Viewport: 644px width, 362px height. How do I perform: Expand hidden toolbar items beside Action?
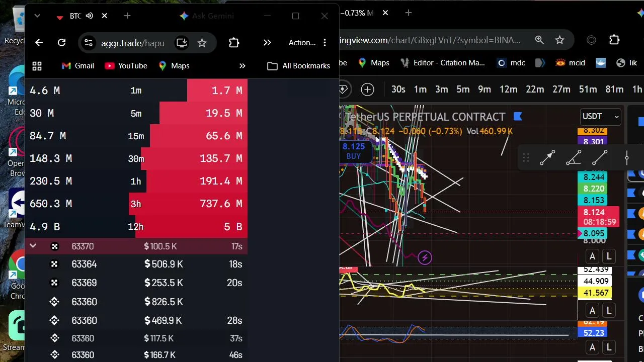pos(267,43)
